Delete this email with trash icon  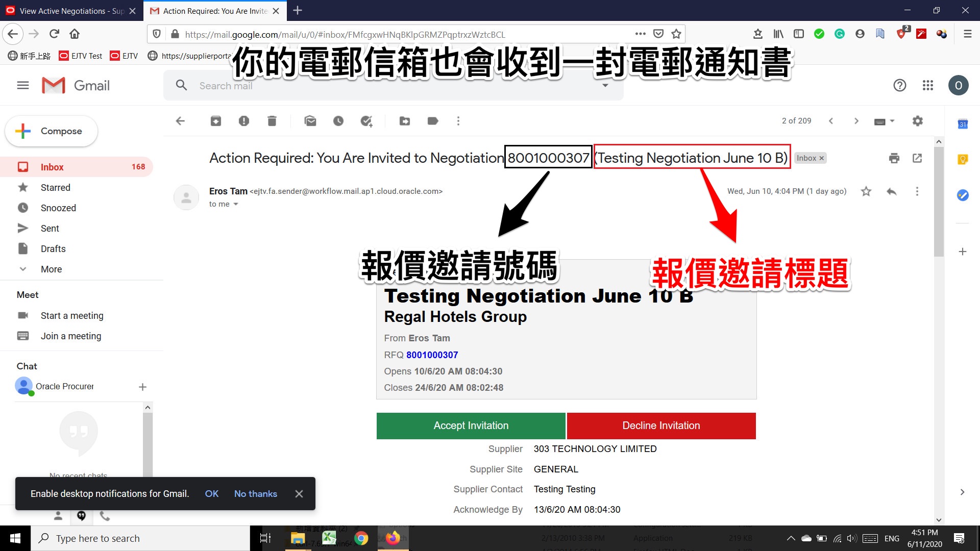coord(272,121)
